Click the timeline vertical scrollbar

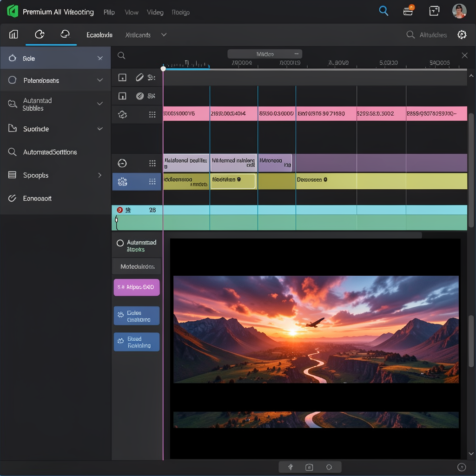471,170
